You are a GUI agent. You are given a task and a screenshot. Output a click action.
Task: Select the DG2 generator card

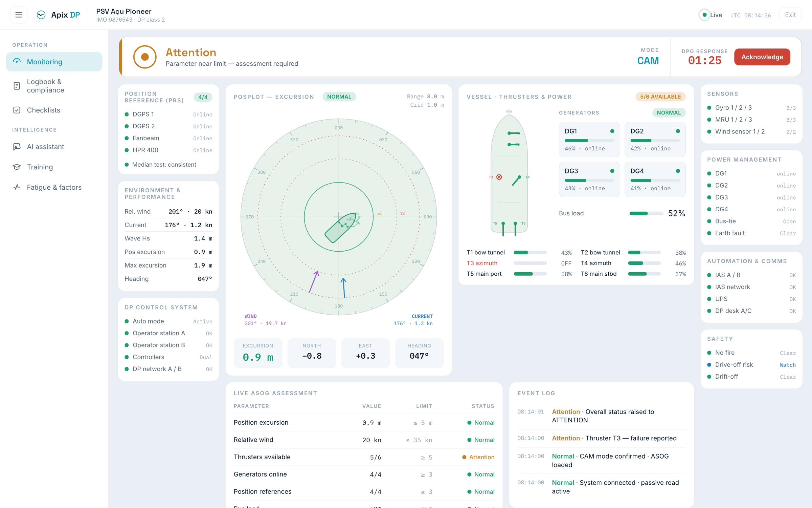655,140
